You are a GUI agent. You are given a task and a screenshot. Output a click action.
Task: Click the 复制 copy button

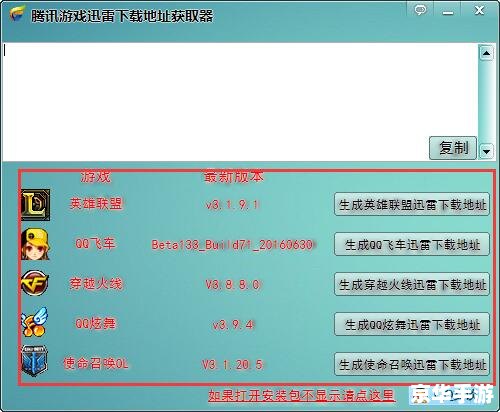pyautogui.click(x=453, y=148)
